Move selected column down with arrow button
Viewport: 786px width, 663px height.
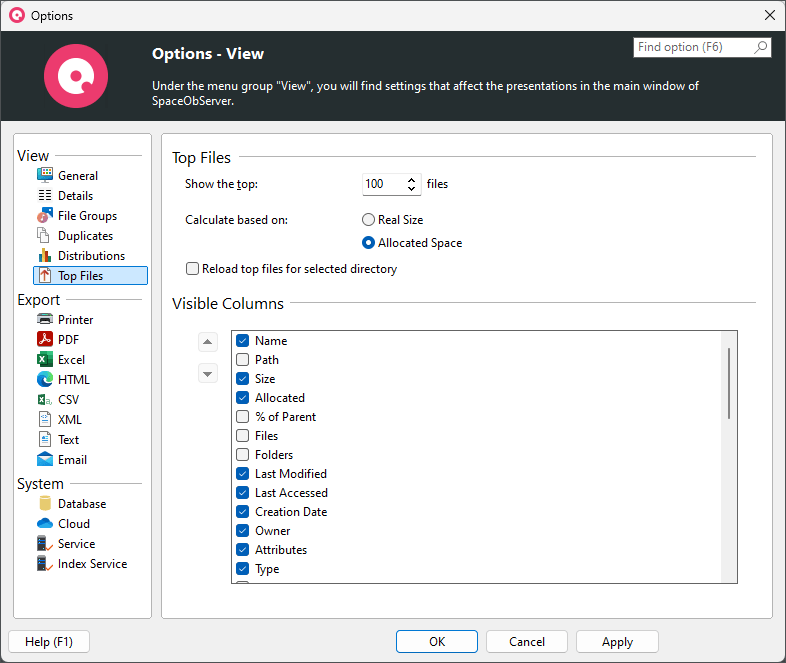(207, 373)
